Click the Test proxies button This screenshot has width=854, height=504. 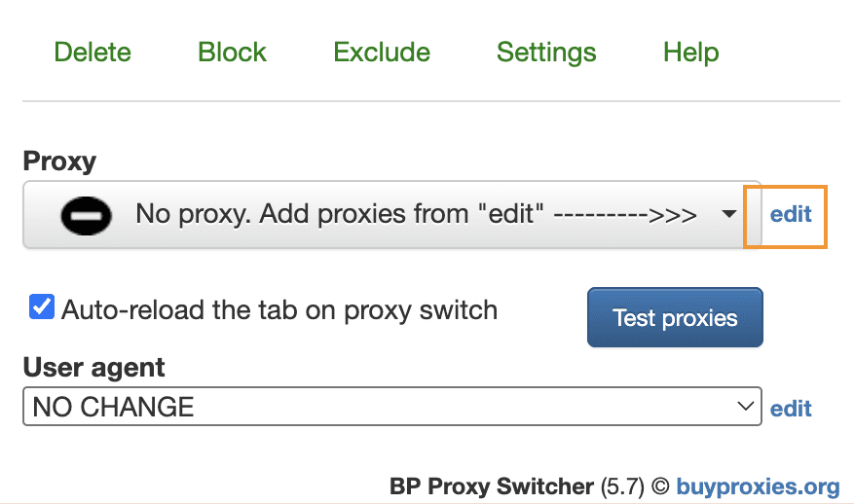click(675, 317)
